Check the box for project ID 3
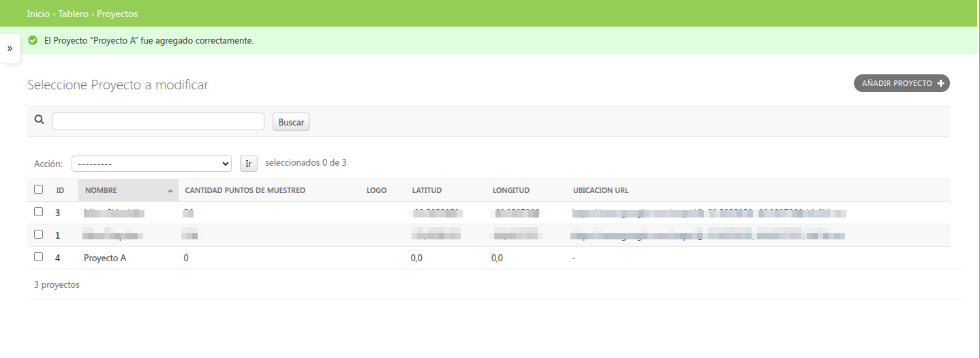Screen dimensions: 980x358 [x=39, y=212]
